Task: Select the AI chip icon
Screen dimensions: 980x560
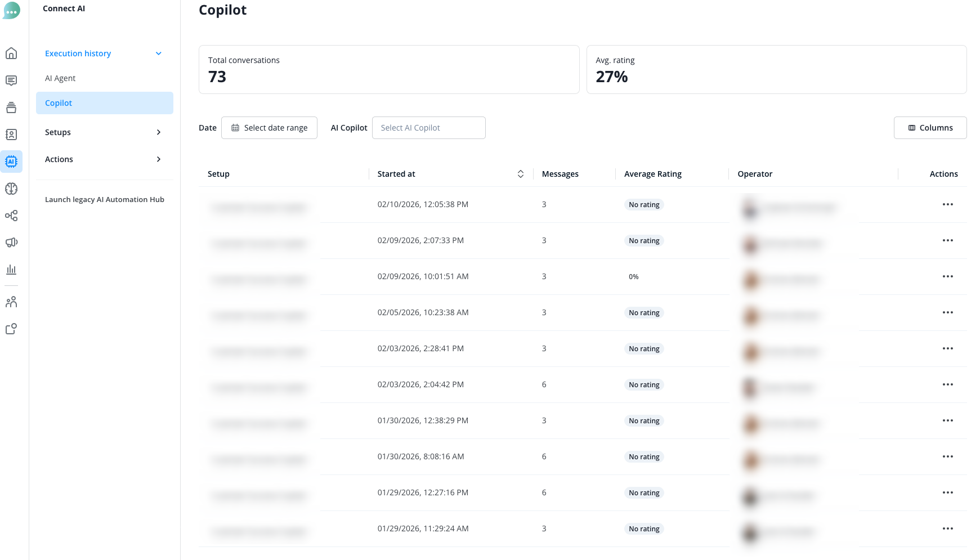Action: (11, 162)
